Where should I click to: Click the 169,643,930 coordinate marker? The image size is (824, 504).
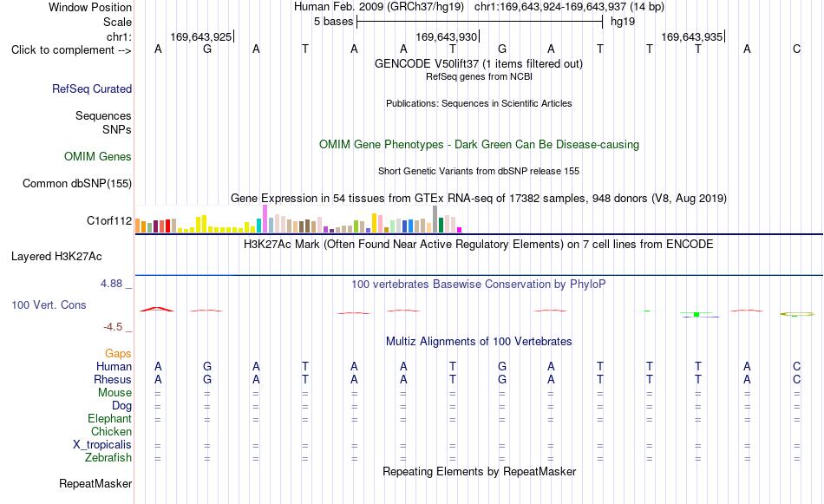tap(446, 36)
